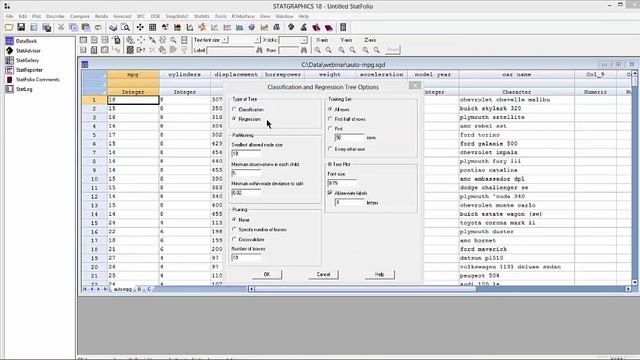The height and width of the screenshot is (360, 640).
Task: Open the Describe menu
Action: 55,16
